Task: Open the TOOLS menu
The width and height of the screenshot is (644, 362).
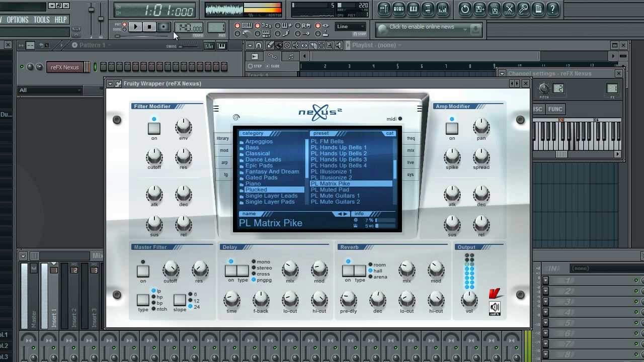Action: point(42,20)
